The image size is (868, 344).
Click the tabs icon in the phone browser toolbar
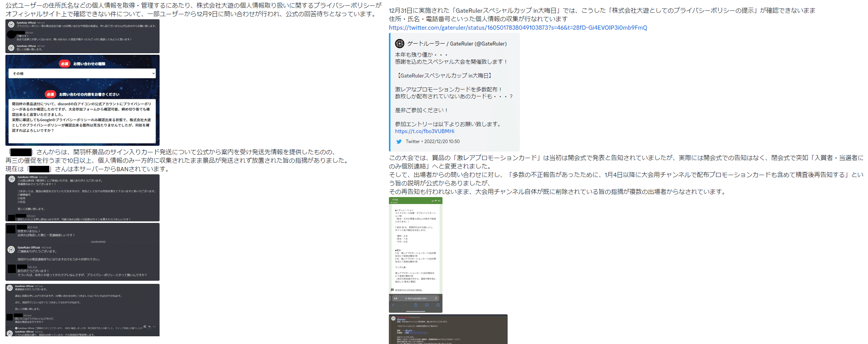coord(438,305)
